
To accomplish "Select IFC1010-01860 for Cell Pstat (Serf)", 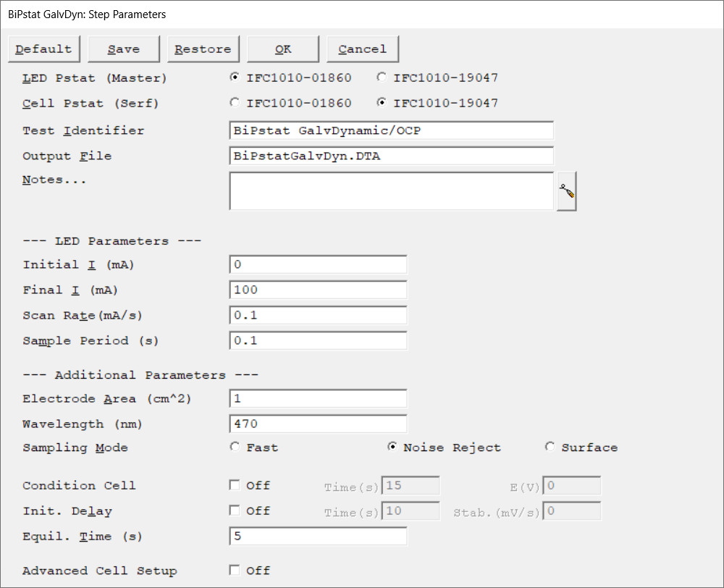I will [235, 103].
